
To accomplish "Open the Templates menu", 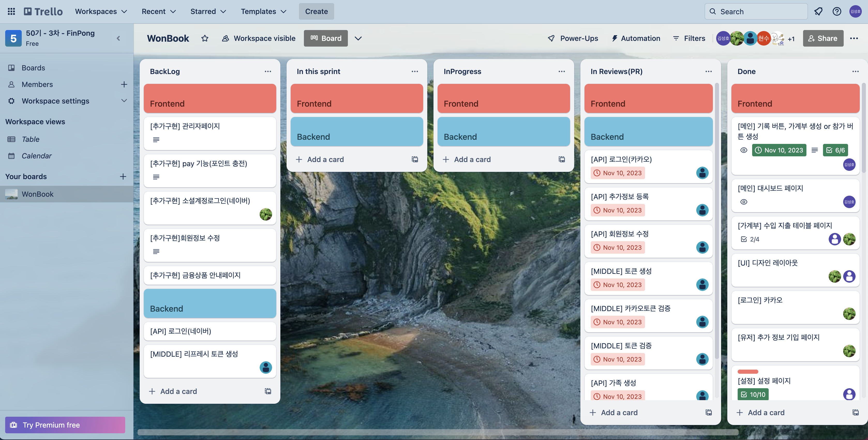I will (x=263, y=11).
